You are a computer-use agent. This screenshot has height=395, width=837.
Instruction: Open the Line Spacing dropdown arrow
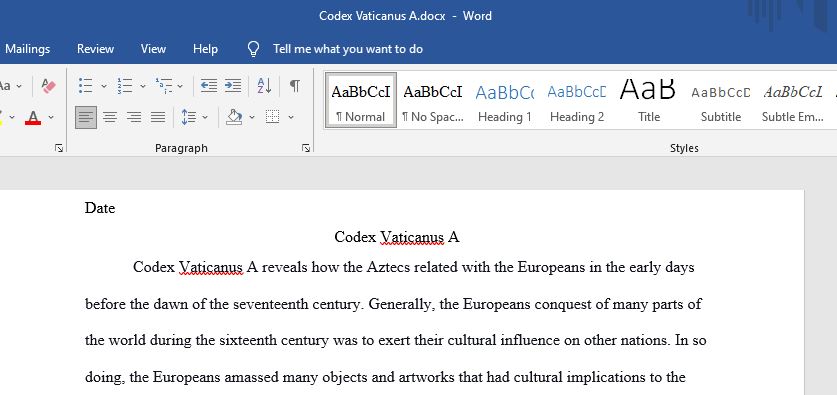pyautogui.click(x=205, y=117)
